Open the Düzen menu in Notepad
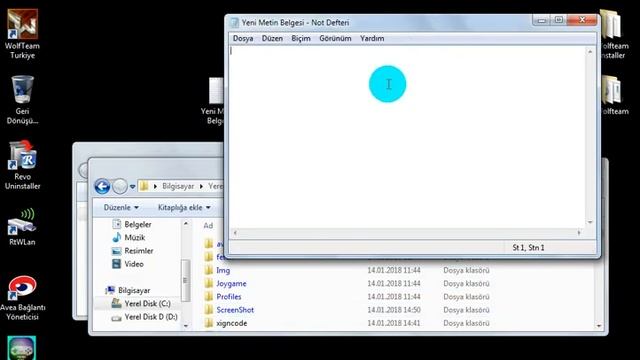 tap(272, 38)
